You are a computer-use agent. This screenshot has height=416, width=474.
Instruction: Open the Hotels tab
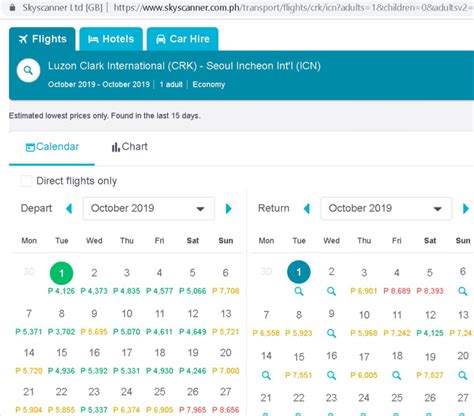(x=111, y=39)
